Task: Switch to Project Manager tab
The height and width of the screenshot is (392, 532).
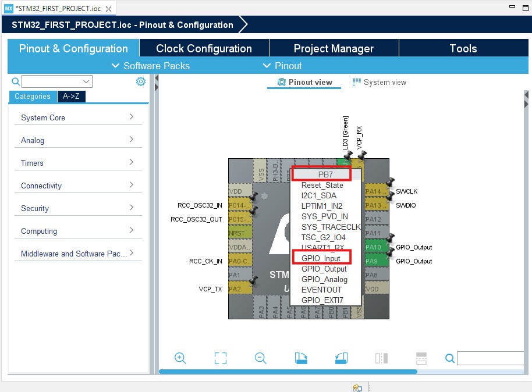Action: point(334,48)
